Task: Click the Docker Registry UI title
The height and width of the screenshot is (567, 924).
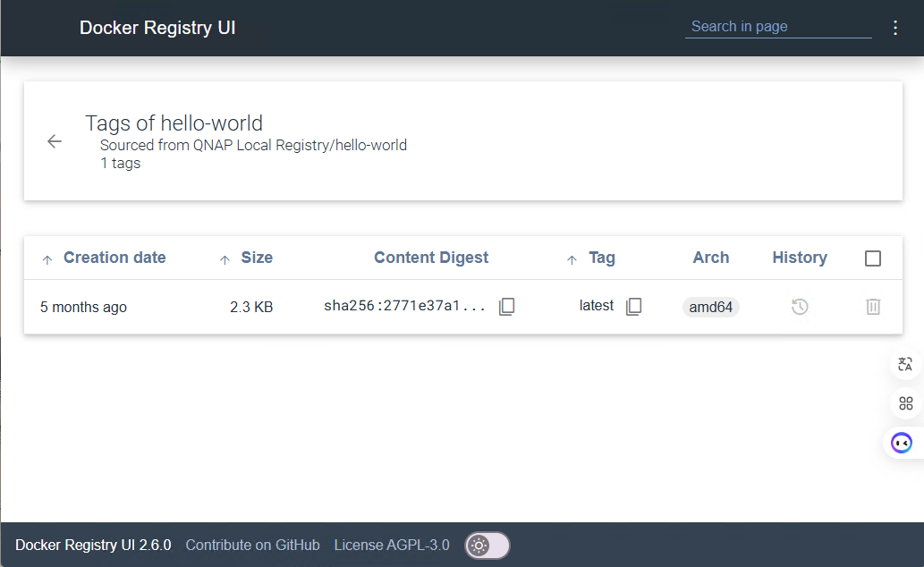Action: (157, 28)
